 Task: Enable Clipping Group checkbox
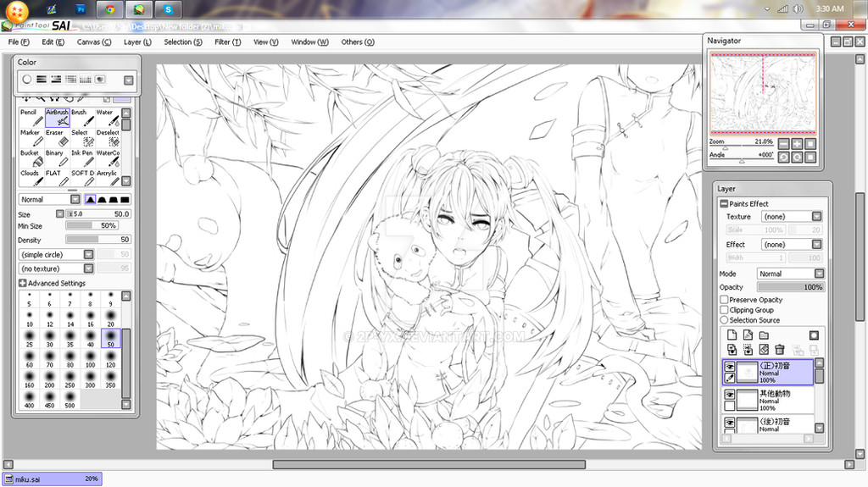point(724,310)
